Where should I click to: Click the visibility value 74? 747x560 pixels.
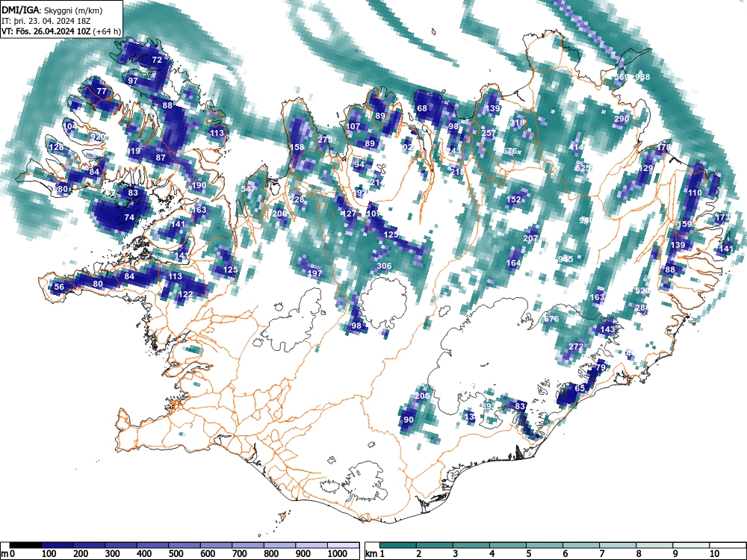[x=129, y=217]
